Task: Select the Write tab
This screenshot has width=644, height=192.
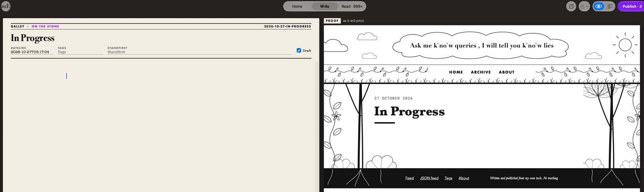Action: (324, 6)
